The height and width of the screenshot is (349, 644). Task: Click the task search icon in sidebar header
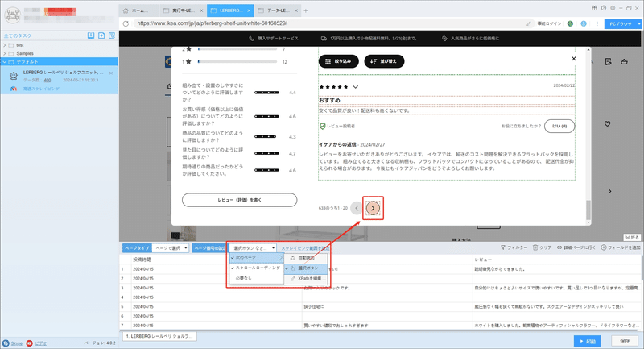click(x=112, y=35)
